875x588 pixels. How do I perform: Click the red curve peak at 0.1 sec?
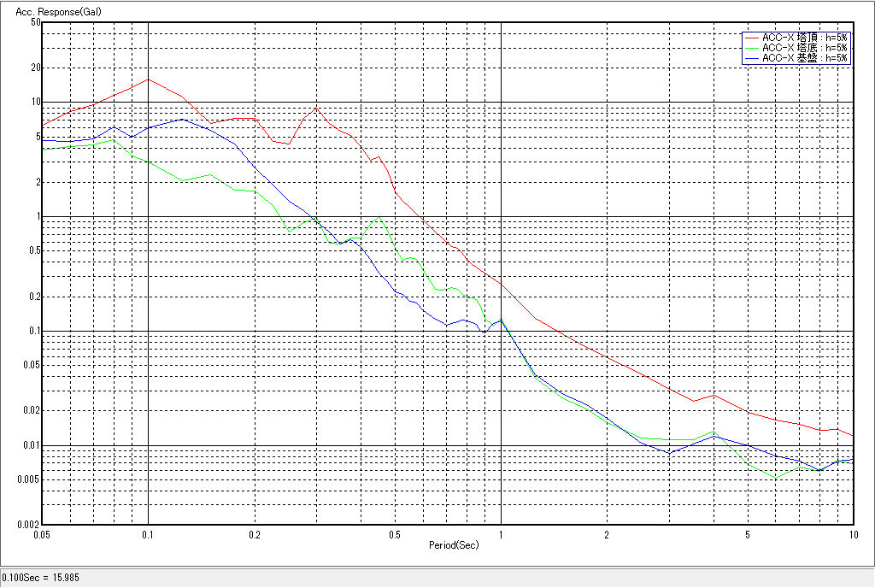[149, 79]
